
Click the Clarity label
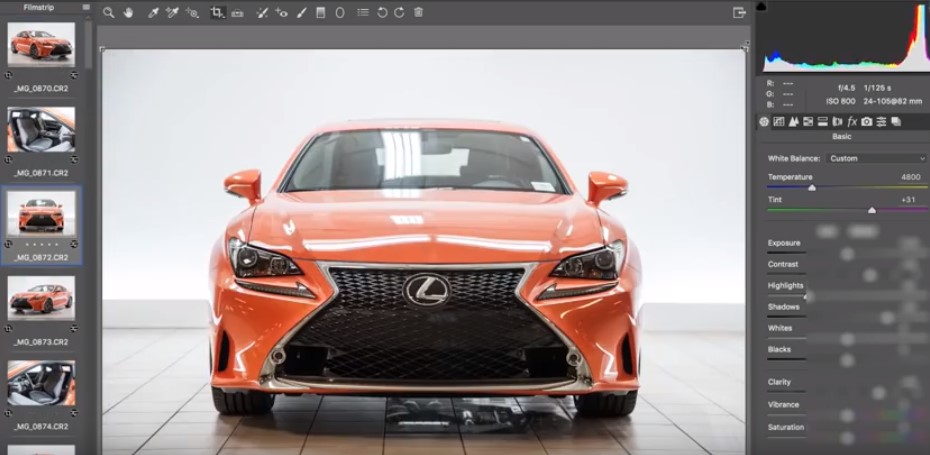(779, 382)
